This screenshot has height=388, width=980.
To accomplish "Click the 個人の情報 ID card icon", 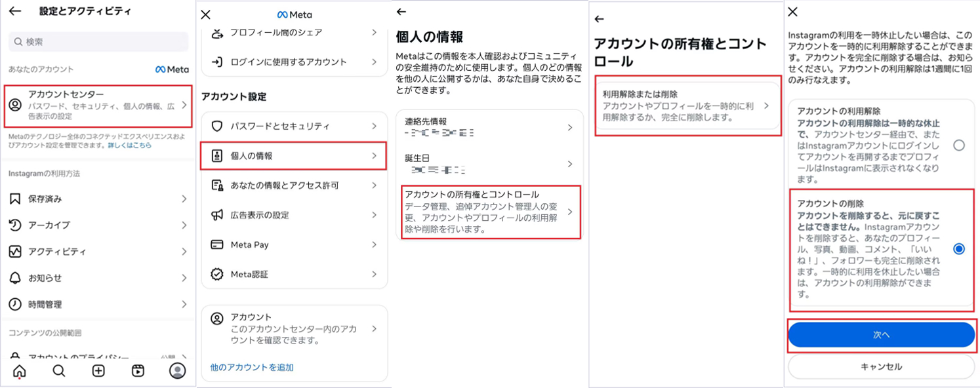I will [x=216, y=156].
